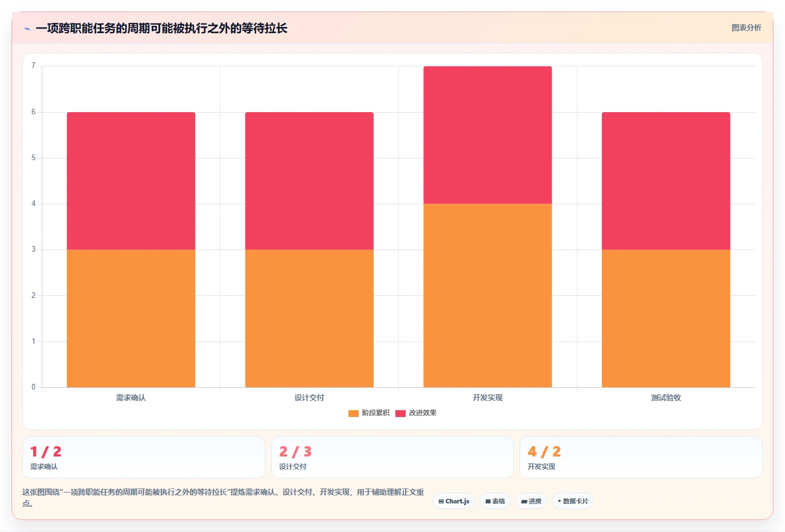Click the 改进效果 legend text
Viewport: 785px width, 532px height.
pos(422,413)
